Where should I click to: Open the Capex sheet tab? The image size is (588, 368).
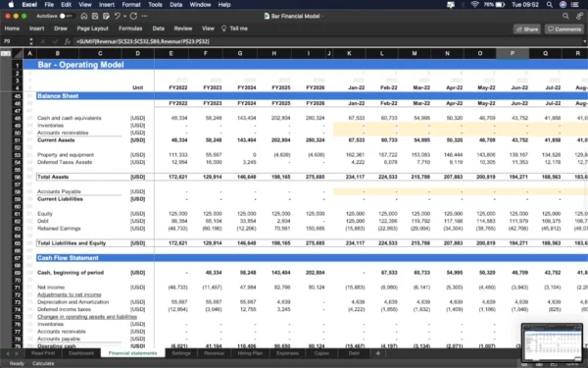pos(321,353)
